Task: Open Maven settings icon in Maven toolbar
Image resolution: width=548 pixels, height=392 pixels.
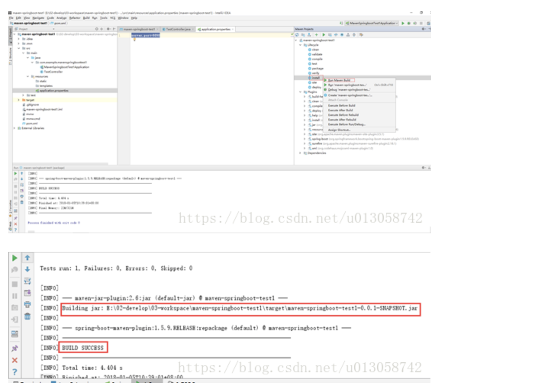Action: [x=361, y=35]
